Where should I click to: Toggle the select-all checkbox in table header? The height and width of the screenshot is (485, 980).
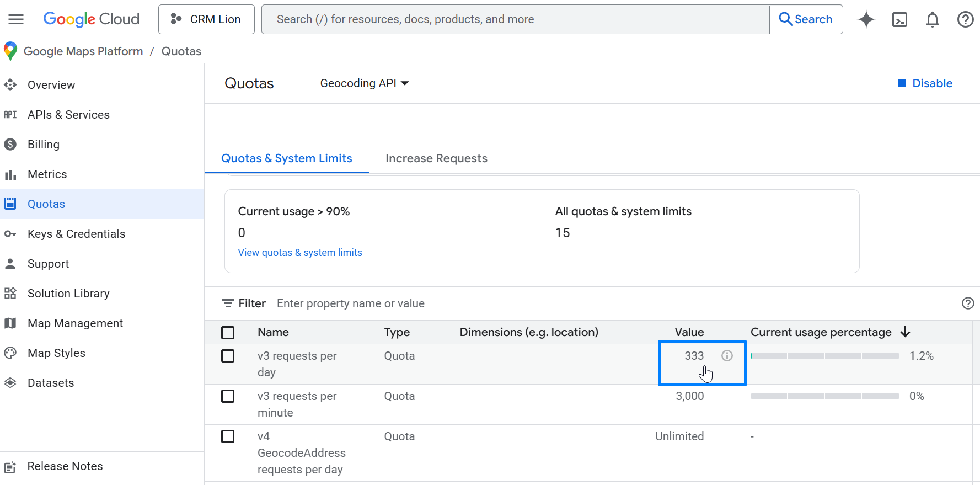click(228, 332)
